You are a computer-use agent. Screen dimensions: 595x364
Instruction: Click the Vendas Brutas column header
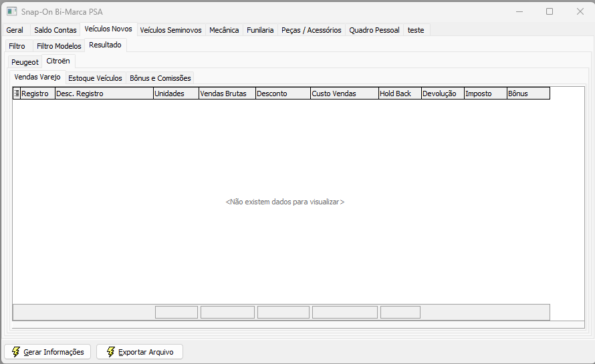[227, 94]
